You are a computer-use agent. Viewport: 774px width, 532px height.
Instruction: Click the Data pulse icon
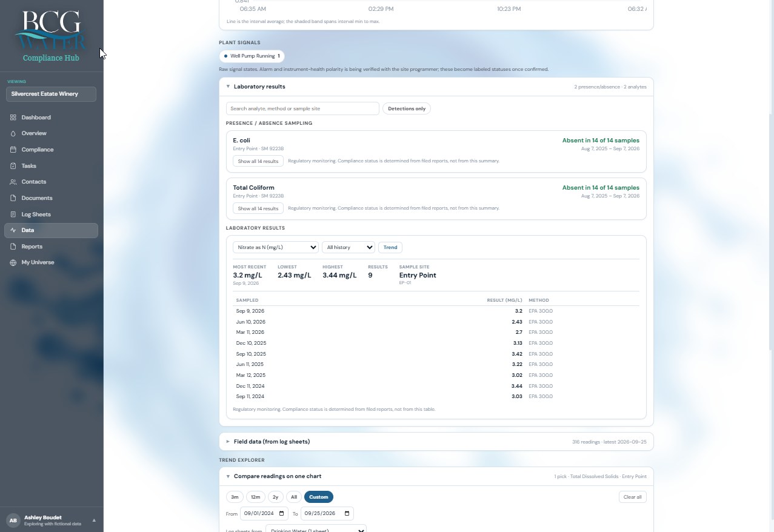(x=13, y=230)
